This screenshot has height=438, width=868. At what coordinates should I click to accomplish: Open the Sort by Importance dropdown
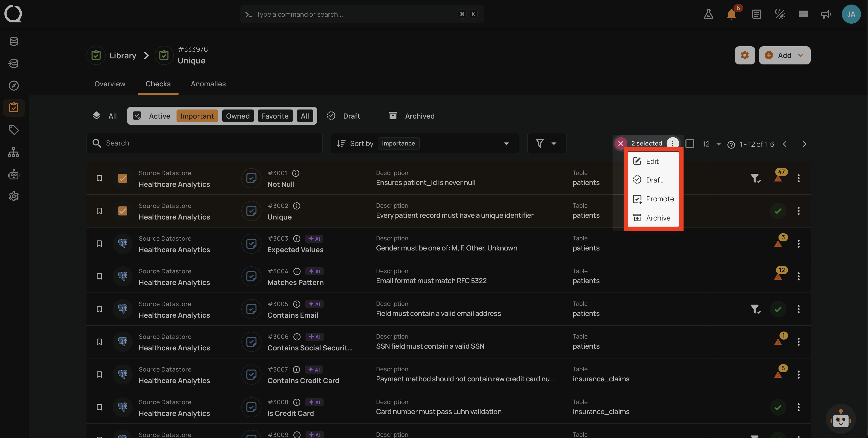[x=424, y=143]
